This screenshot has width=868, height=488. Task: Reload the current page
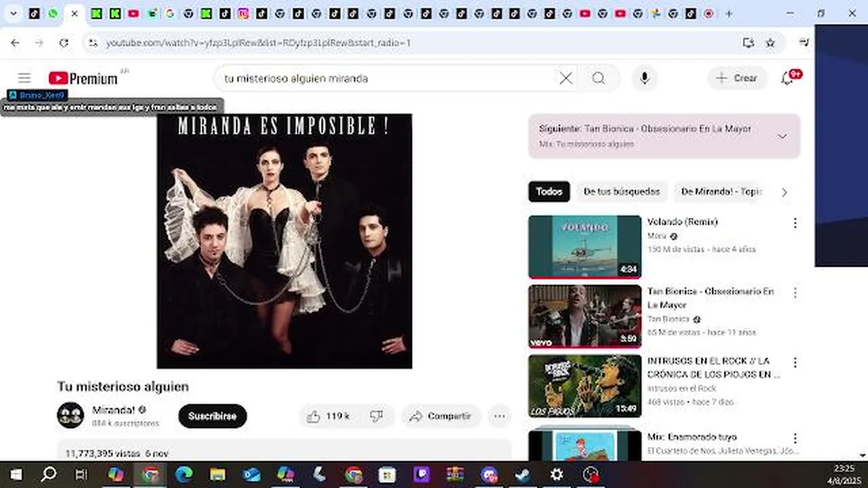point(64,43)
